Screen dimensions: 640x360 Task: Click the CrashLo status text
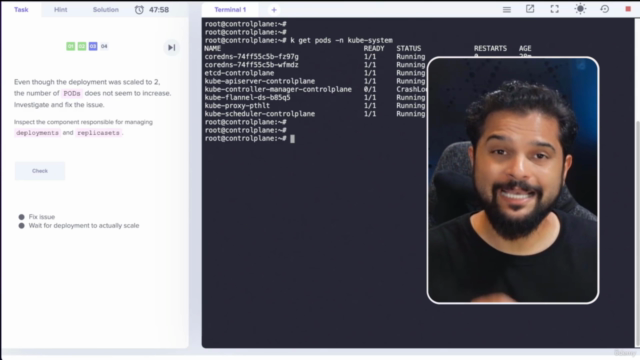pyautogui.click(x=411, y=89)
